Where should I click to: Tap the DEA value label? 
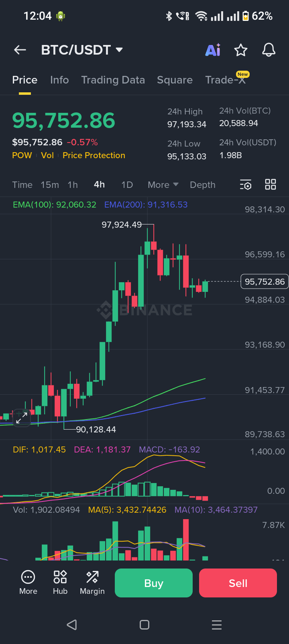point(102,450)
